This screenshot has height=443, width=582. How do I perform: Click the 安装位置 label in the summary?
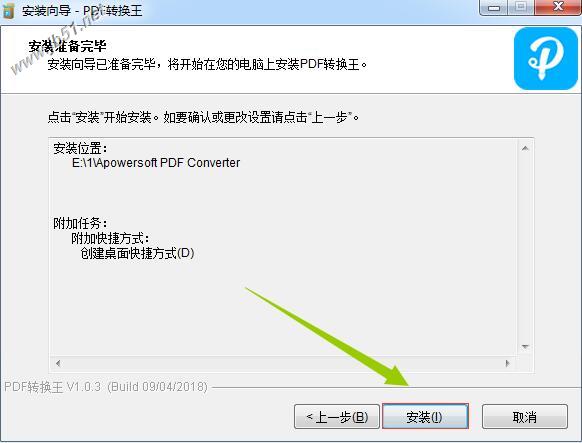(81, 148)
